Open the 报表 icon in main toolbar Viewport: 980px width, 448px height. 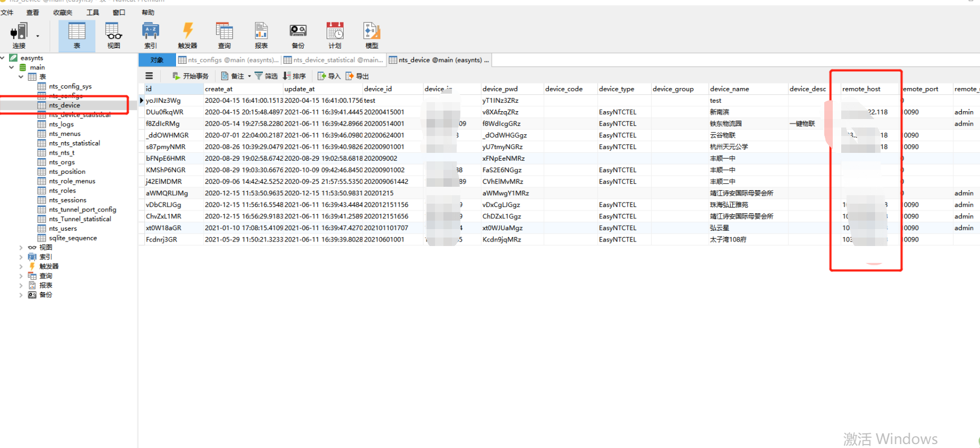tap(261, 36)
